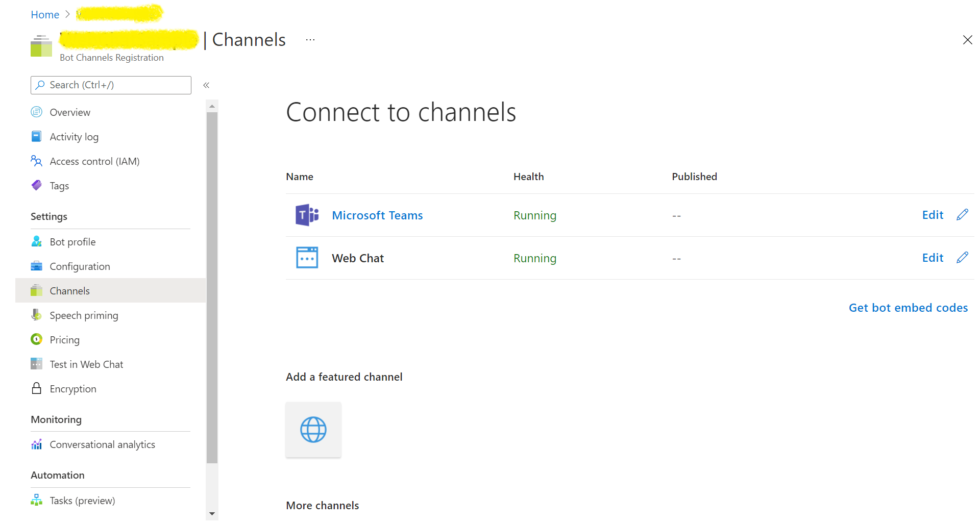Click the Web Chat channel name

tap(357, 258)
